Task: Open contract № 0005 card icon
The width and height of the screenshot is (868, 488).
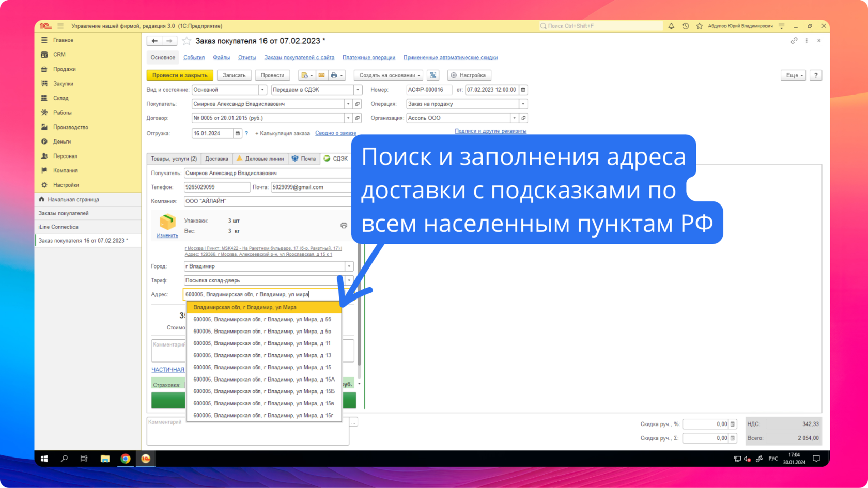Action: tap(358, 118)
